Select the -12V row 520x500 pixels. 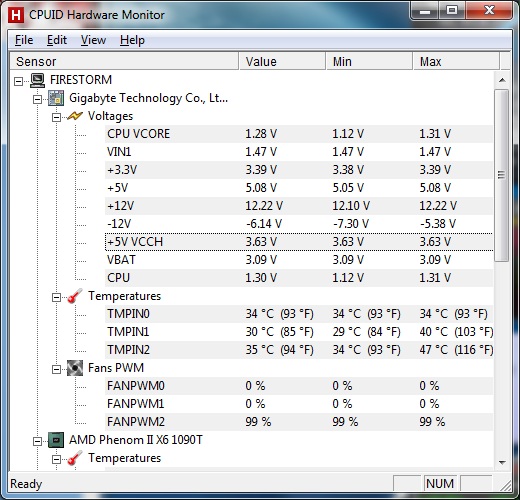(299, 224)
